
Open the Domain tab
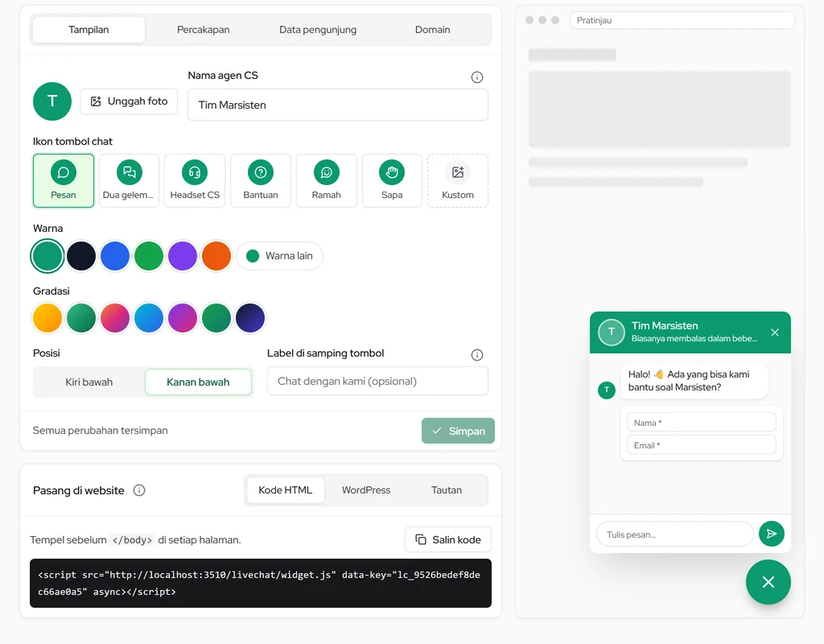click(432, 30)
